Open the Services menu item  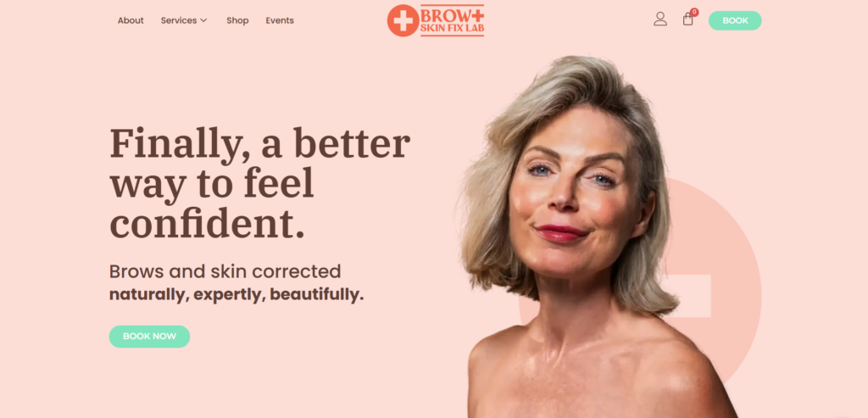click(x=179, y=20)
